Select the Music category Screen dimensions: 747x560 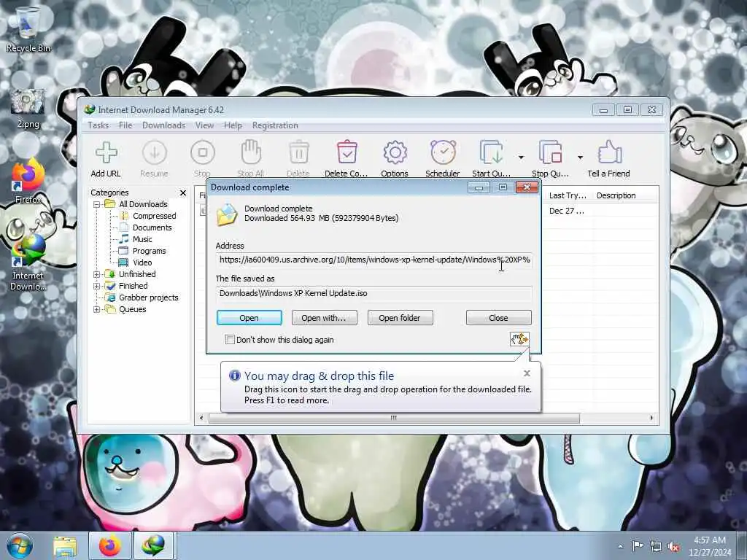pyautogui.click(x=142, y=239)
